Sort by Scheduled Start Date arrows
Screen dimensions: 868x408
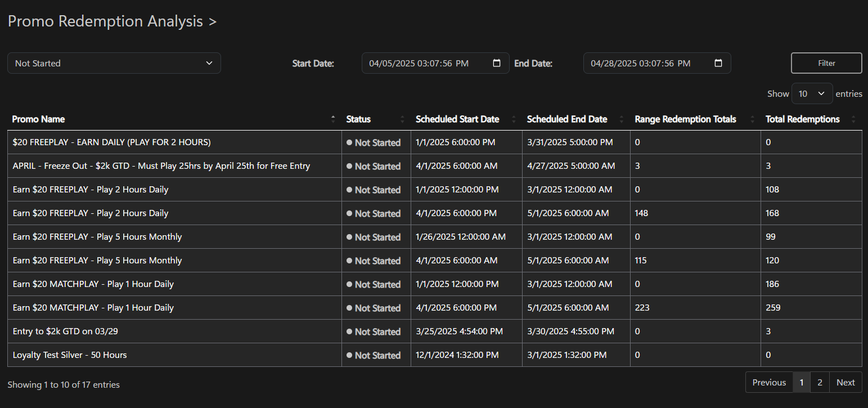point(514,119)
